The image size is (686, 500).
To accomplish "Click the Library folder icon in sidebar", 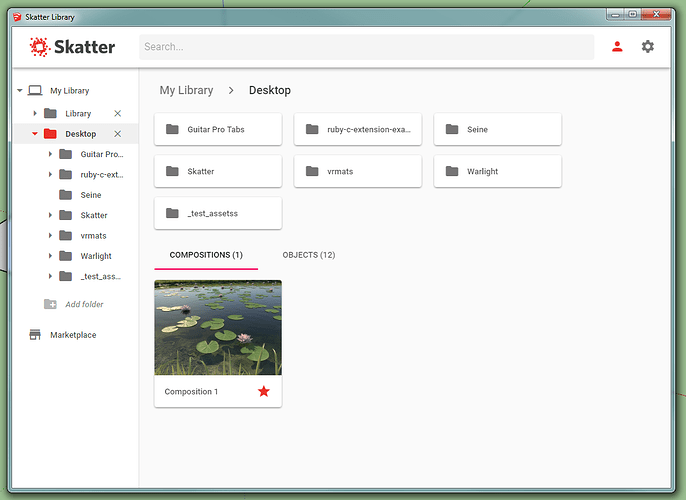I will (50, 113).
